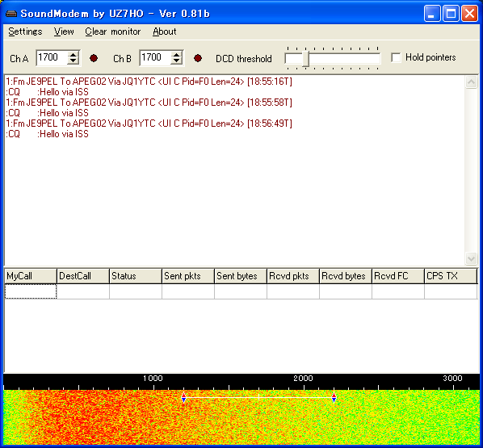Decrease Ch B frequency with down arrow

click(177, 61)
